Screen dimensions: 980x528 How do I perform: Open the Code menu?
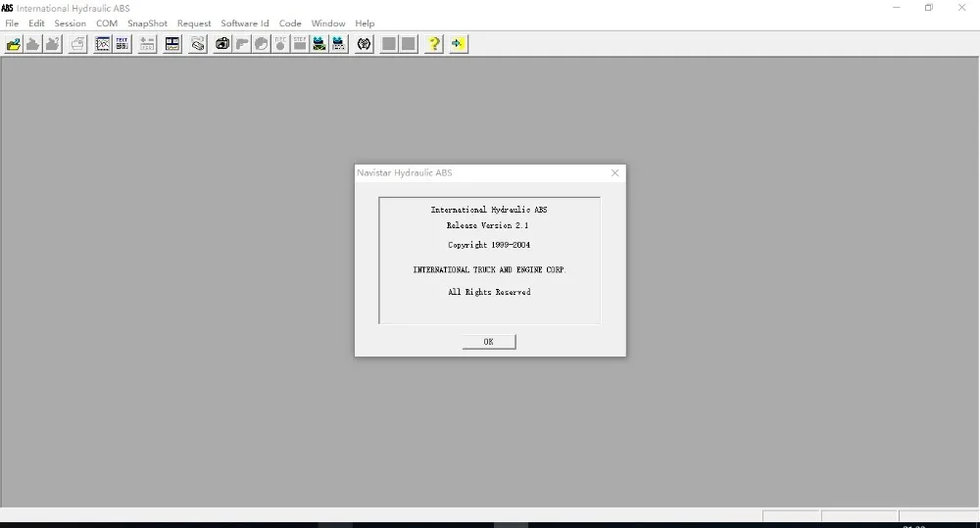(x=290, y=24)
